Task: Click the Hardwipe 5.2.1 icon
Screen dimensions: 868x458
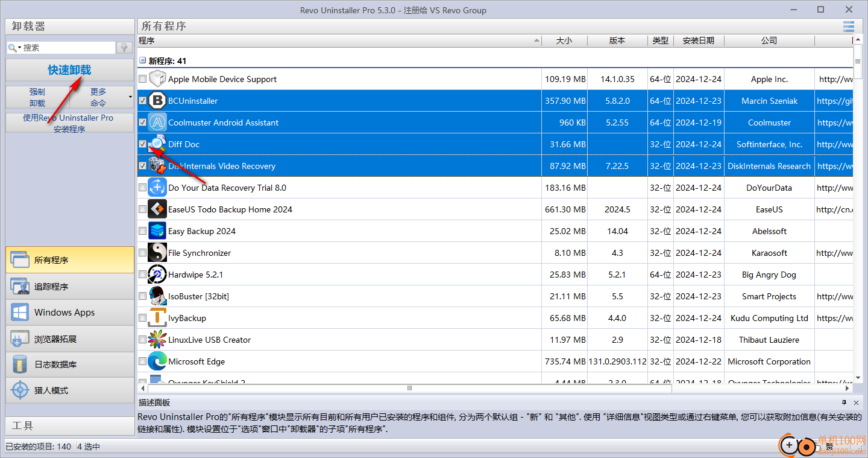Action: [157, 275]
